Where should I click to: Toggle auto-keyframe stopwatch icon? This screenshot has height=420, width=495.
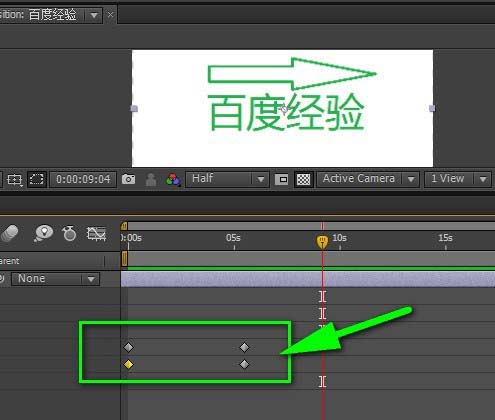tap(69, 233)
